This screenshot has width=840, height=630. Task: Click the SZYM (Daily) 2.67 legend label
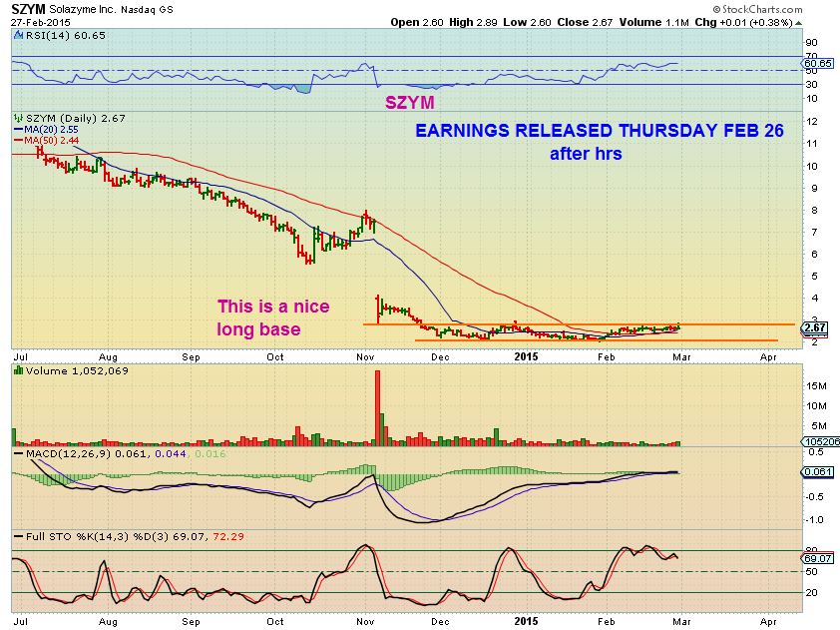pos(76,118)
